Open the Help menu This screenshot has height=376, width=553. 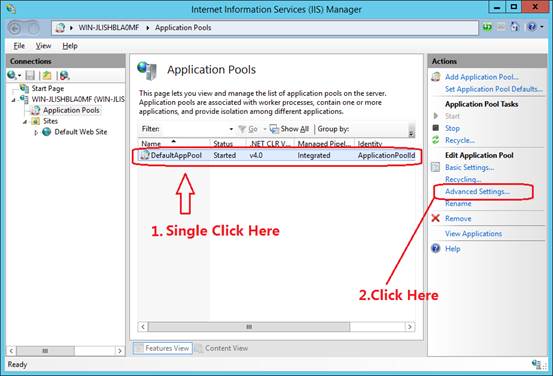pyautogui.click(x=70, y=46)
